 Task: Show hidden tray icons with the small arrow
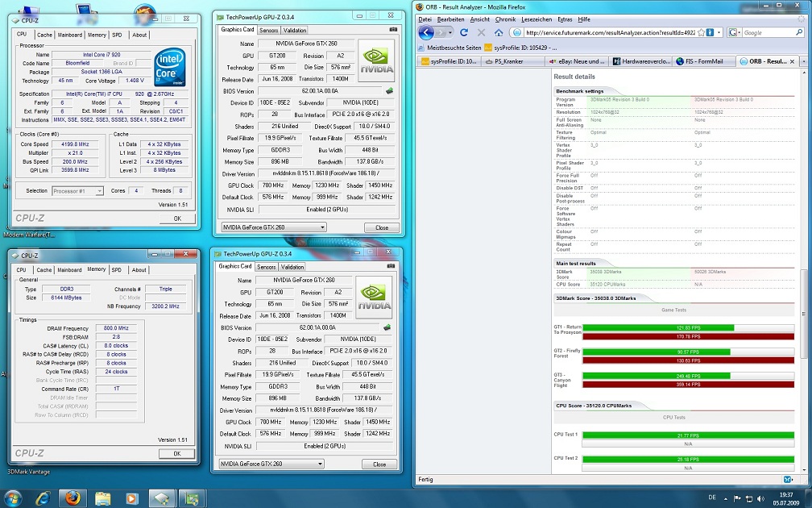tap(725, 498)
